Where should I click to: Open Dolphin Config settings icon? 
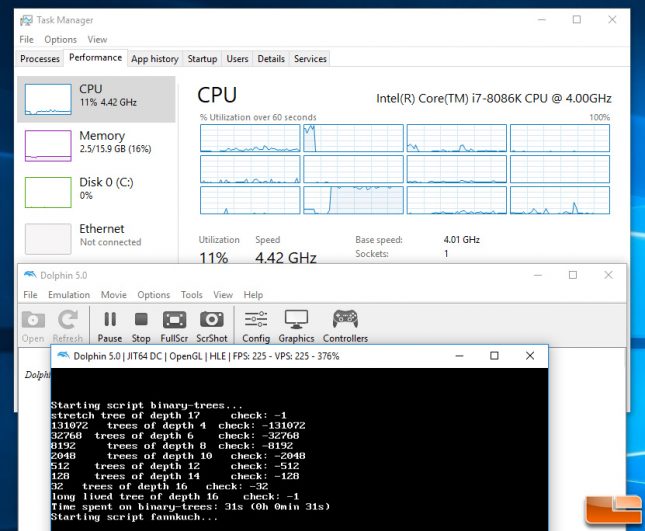click(x=256, y=319)
